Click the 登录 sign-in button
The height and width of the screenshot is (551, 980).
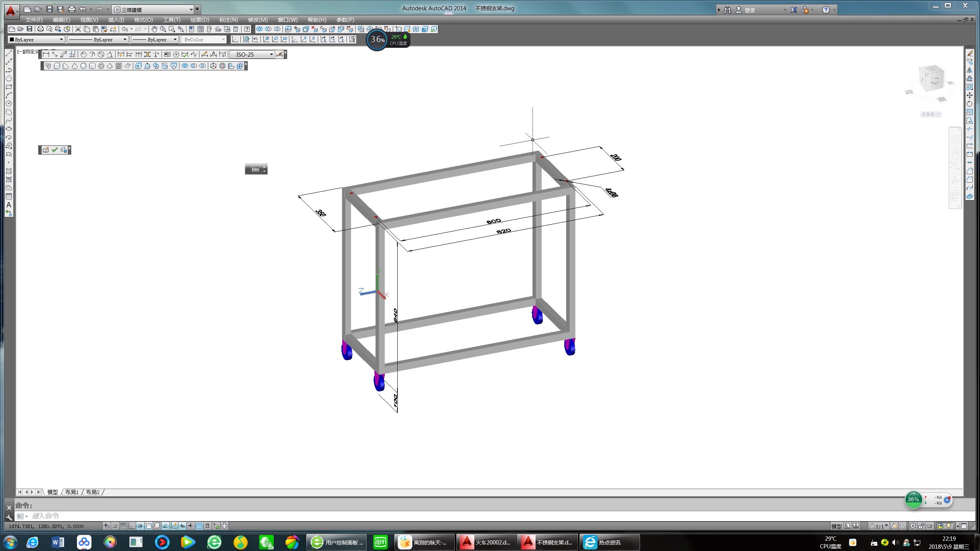(750, 10)
